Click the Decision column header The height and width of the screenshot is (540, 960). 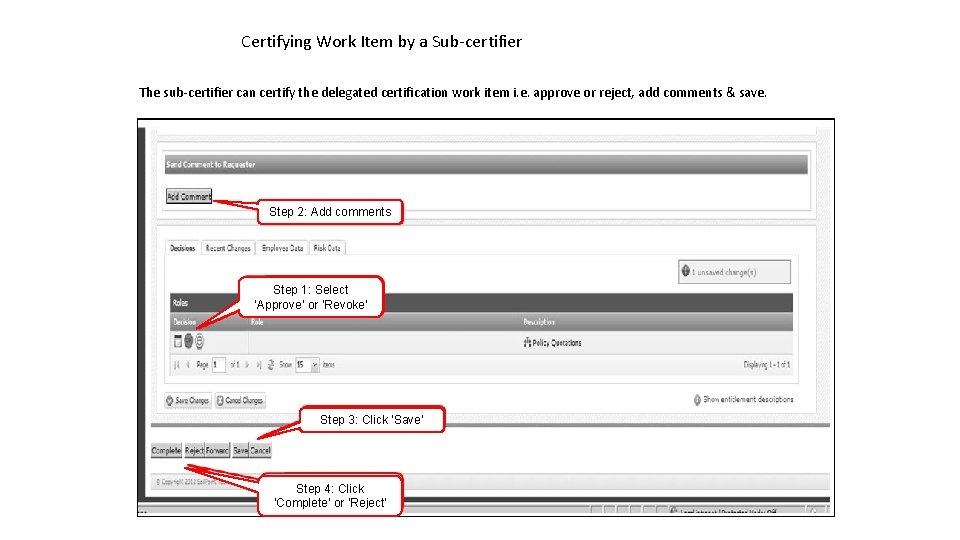coord(209,322)
